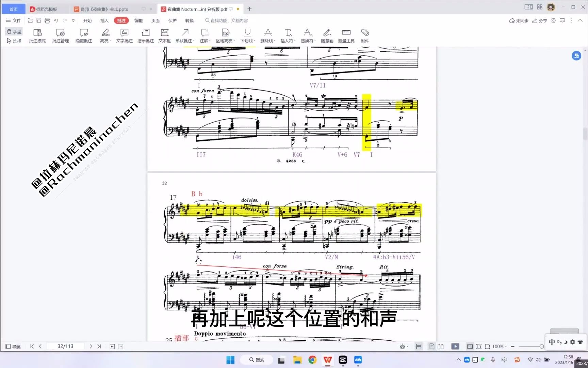Select the 手型 hand tool

click(x=14, y=31)
